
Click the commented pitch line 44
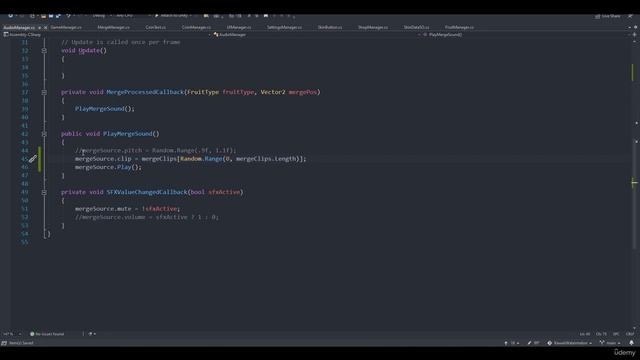click(x=156, y=151)
